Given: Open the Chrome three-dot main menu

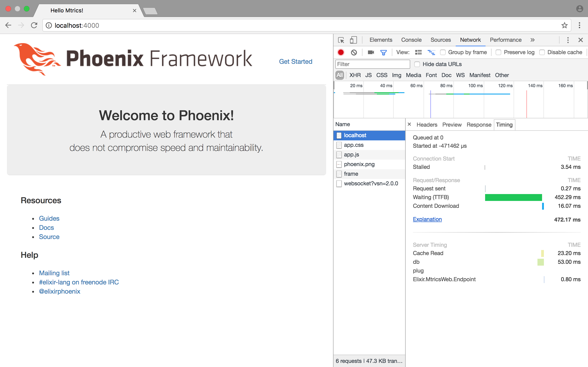Looking at the screenshot, I should 579,25.
